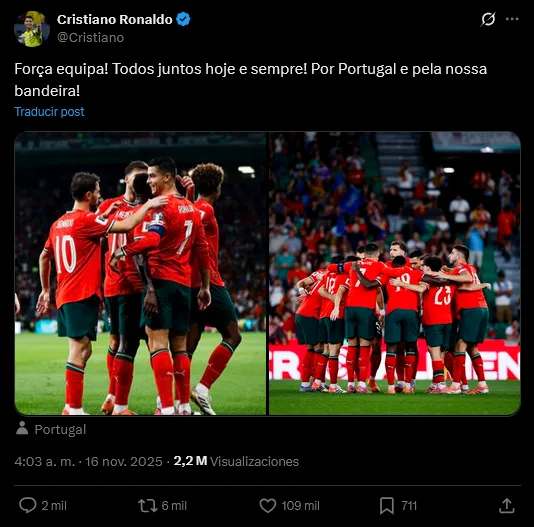Viewport: 534px width, 527px height.
Task: Click the repost arrows icon
Action: click(x=147, y=506)
